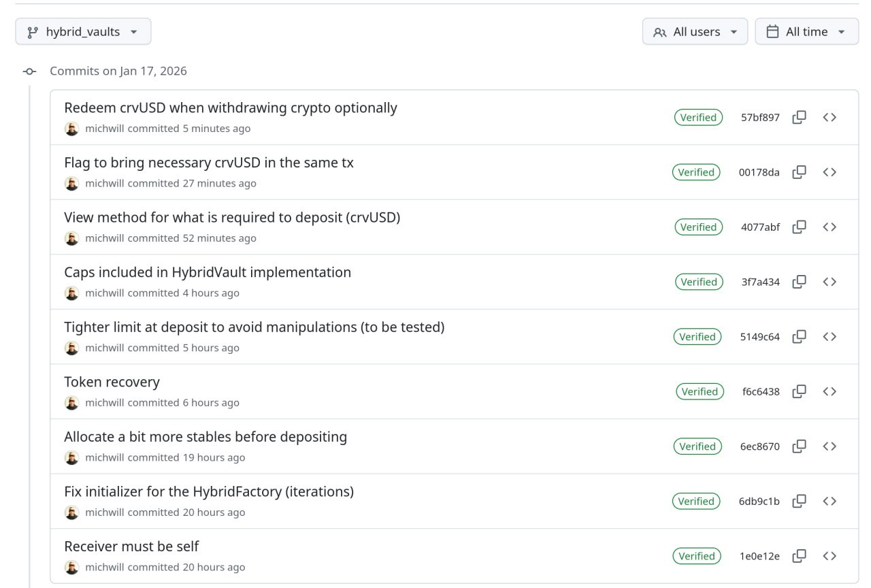Expand the All users filter
The image size is (871, 588).
coord(695,31)
